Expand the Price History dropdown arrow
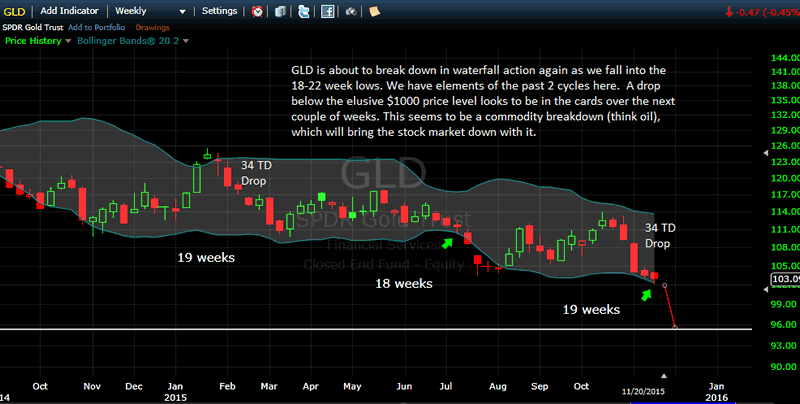The image size is (800, 404). click(67, 41)
